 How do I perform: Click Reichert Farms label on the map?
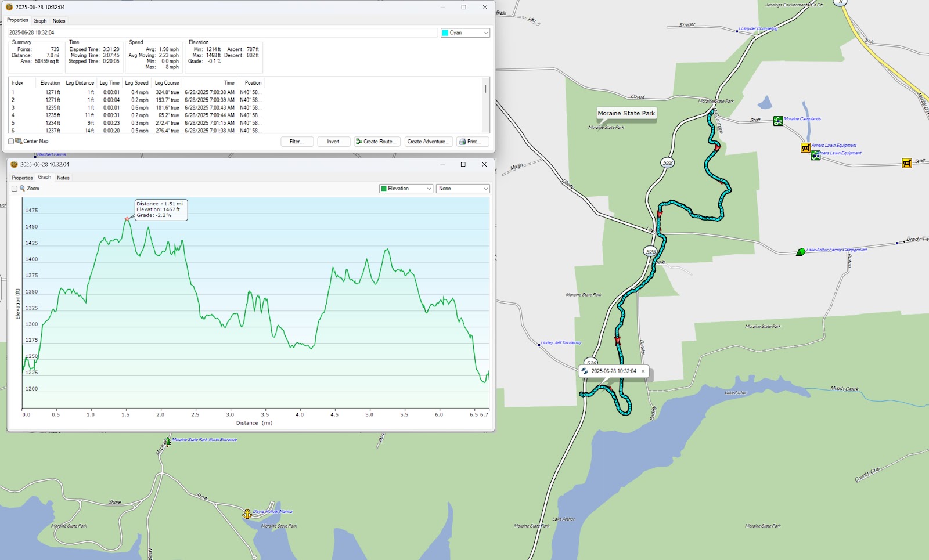(52, 154)
